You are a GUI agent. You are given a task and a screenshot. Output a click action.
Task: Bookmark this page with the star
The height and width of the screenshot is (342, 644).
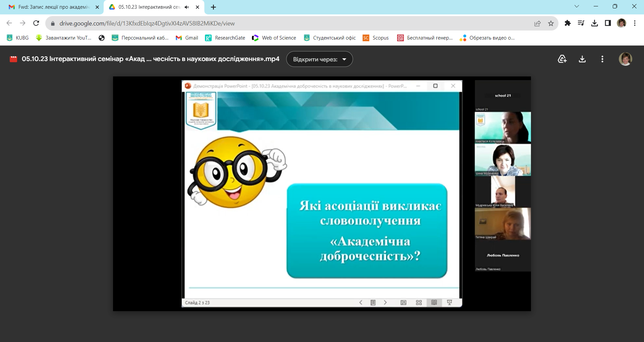[550, 23]
